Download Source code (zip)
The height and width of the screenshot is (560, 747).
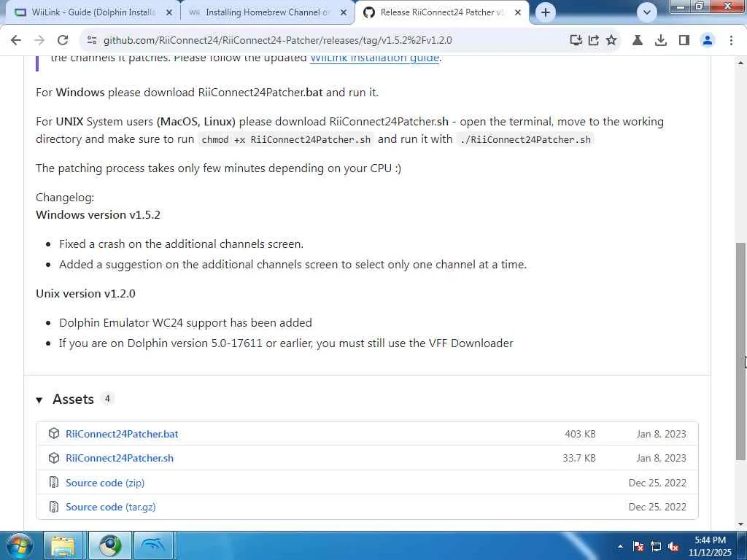pyautogui.click(x=105, y=483)
